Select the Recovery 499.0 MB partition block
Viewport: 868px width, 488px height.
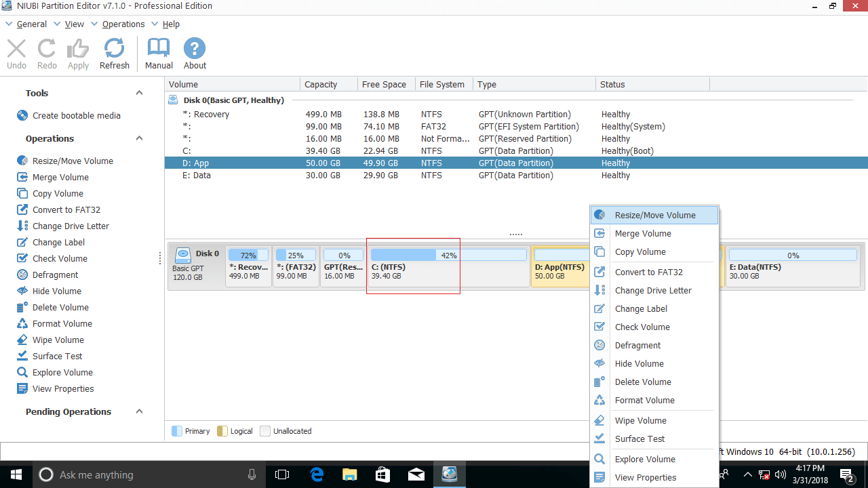coord(248,266)
